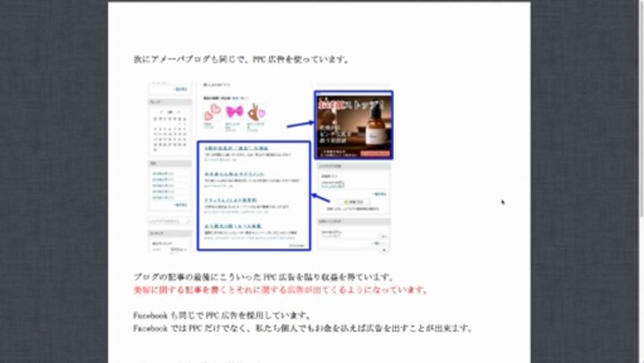Screen dimensions: 644x363
Task: Click the blog sidebar search input field
Action: point(170,221)
